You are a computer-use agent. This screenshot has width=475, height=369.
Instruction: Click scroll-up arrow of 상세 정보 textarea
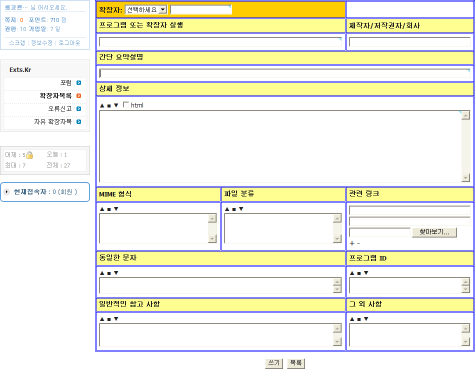(466, 115)
